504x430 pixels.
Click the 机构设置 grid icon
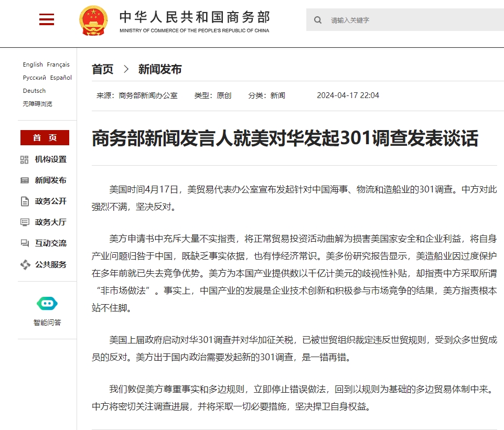25,159
